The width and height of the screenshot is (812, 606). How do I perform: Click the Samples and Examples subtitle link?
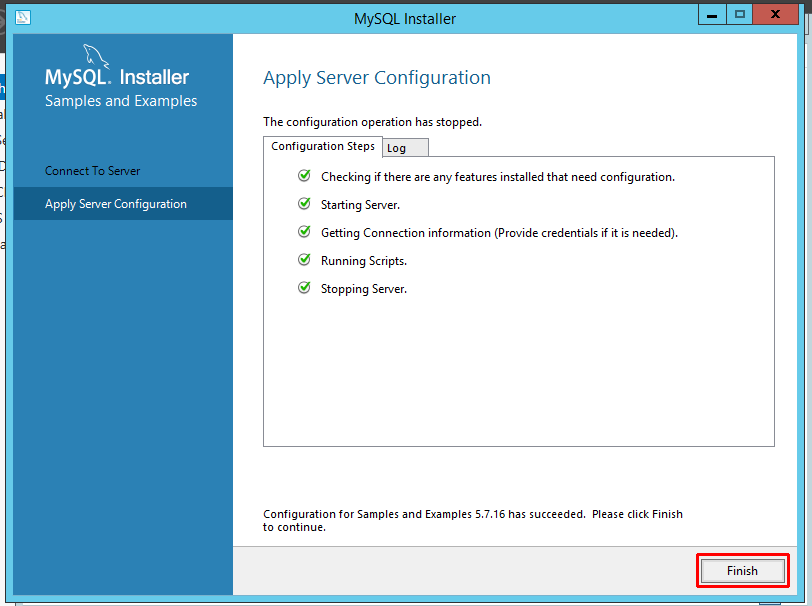tap(120, 100)
